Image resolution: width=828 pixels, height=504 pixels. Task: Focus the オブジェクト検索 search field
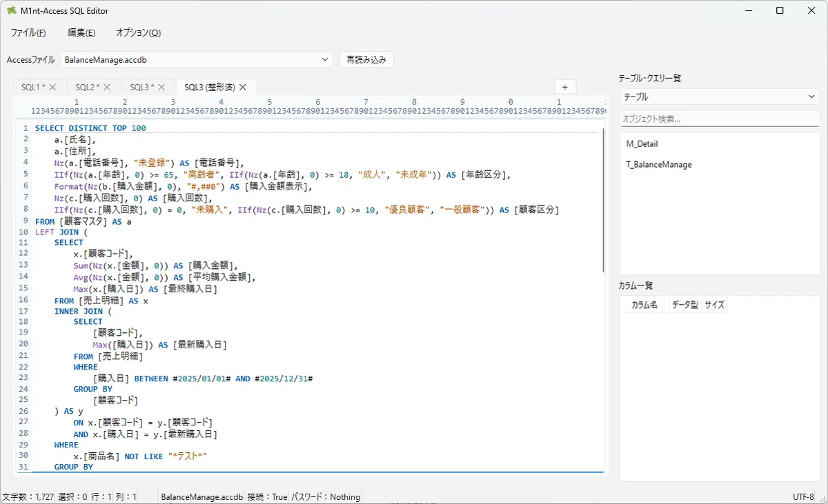click(x=720, y=119)
